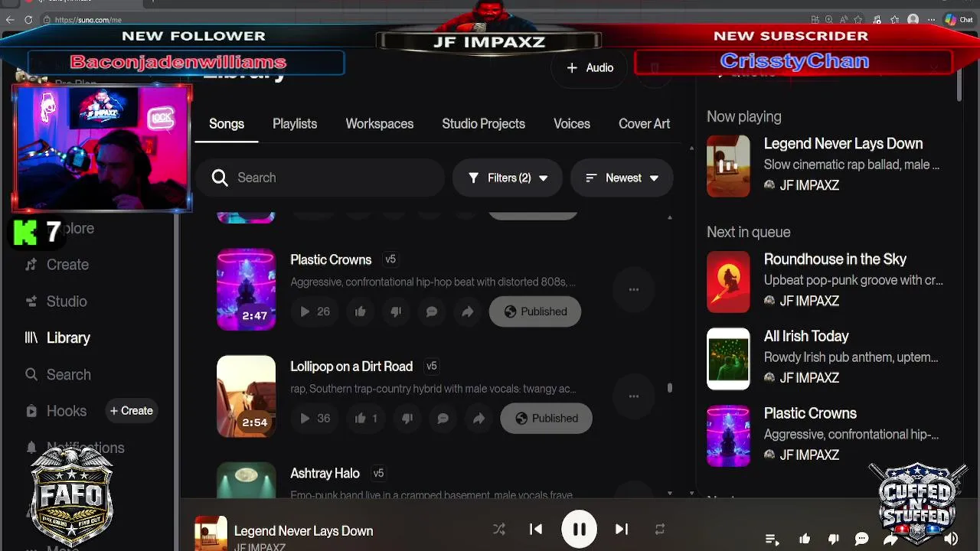
Task: Dislike the Plastic Crowns song
Action: pos(396,311)
